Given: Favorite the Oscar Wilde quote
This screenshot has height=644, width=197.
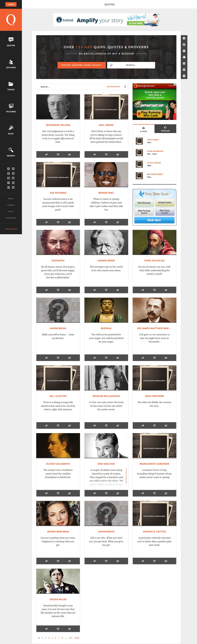Looking at the screenshot, I should click(58, 629).
